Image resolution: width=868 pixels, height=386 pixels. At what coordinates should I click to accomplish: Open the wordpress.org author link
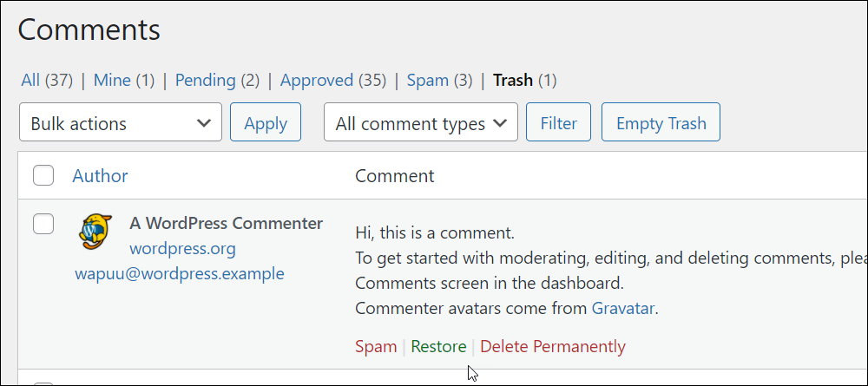tap(182, 249)
